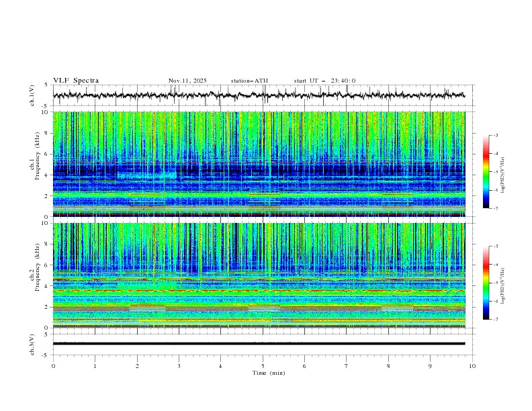The width and height of the screenshot is (532, 411).
Task: Click the Time (min) axis label
Action: (269, 372)
